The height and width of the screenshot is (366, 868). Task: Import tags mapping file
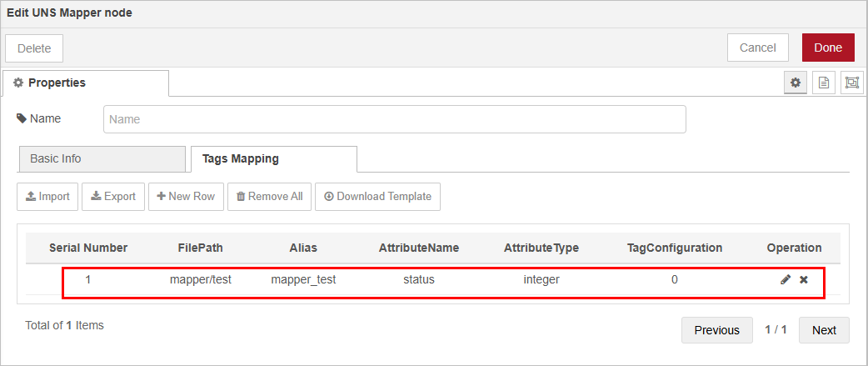[x=47, y=197]
